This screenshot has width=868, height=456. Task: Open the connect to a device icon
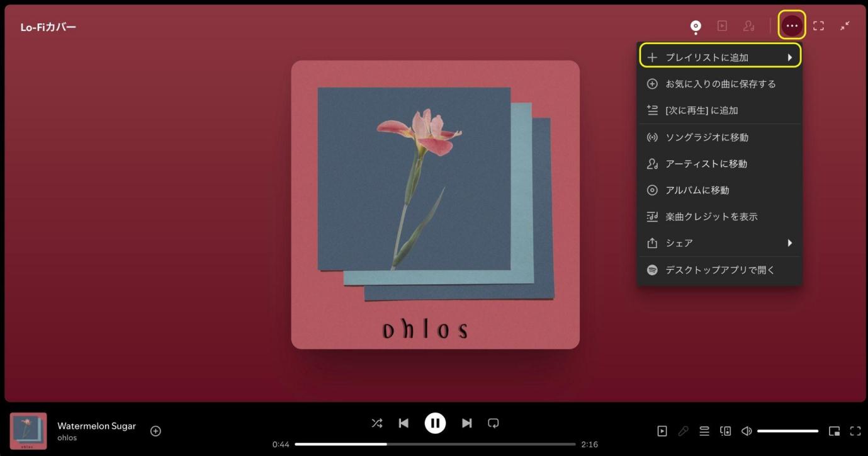click(726, 431)
